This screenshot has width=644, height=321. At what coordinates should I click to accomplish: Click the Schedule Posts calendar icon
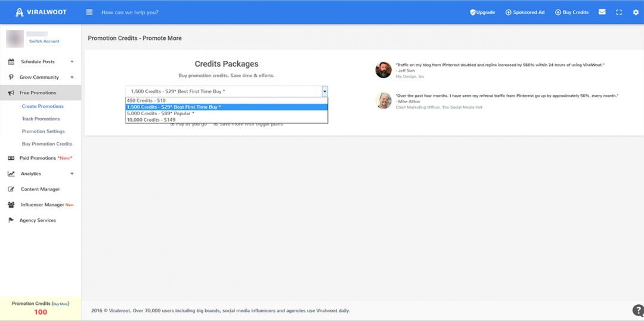[11, 61]
